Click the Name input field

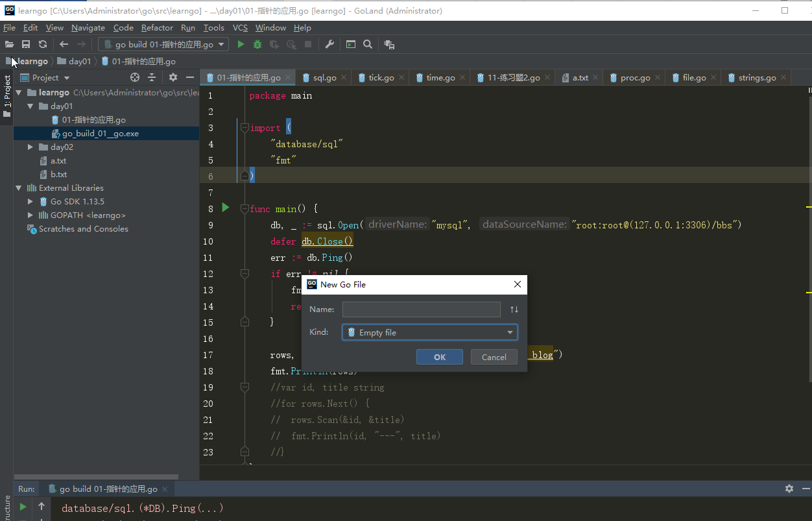(422, 309)
